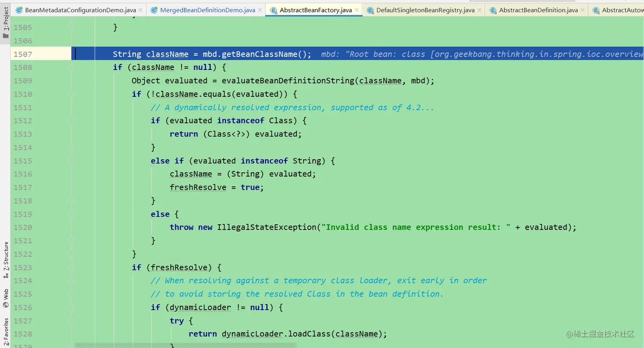Screen dimensions: 644x348
Task: Click getBeanClassName in line 1507
Action: click(x=259, y=54)
